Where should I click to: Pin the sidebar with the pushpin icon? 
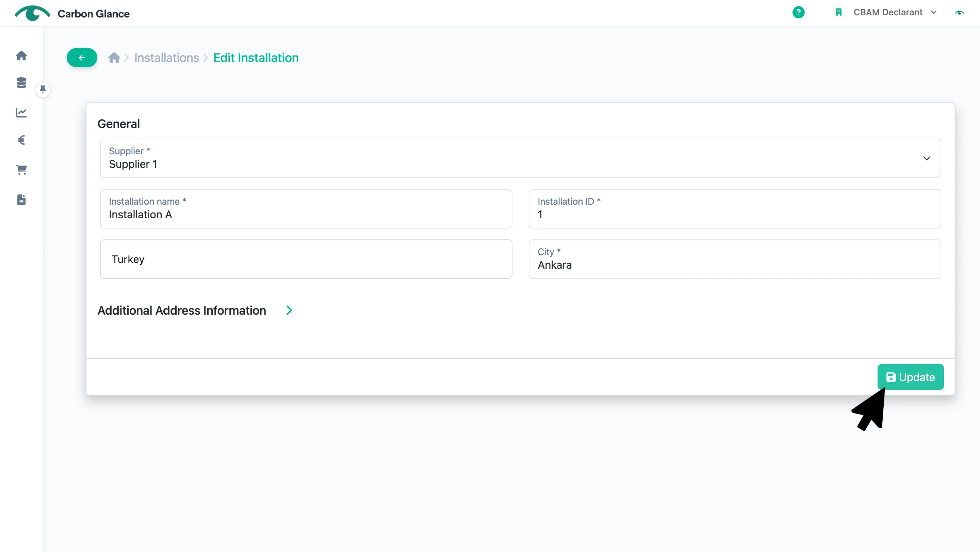click(x=43, y=89)
